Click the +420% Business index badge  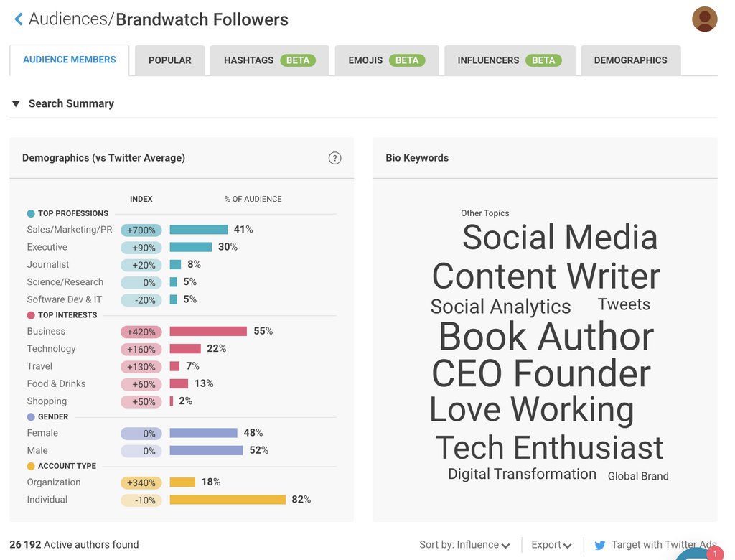(141, 332)
